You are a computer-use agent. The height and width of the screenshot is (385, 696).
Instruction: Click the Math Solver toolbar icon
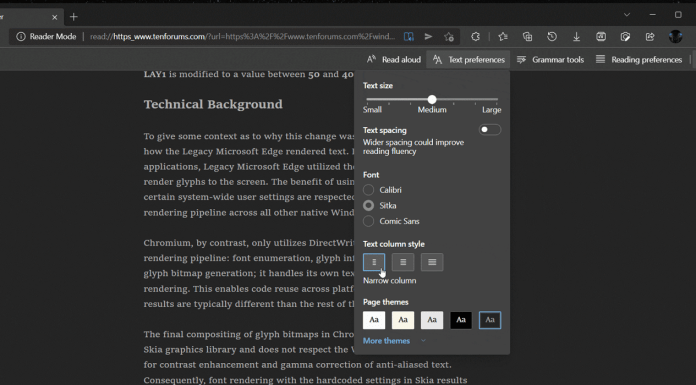click(x=601, y=36)
